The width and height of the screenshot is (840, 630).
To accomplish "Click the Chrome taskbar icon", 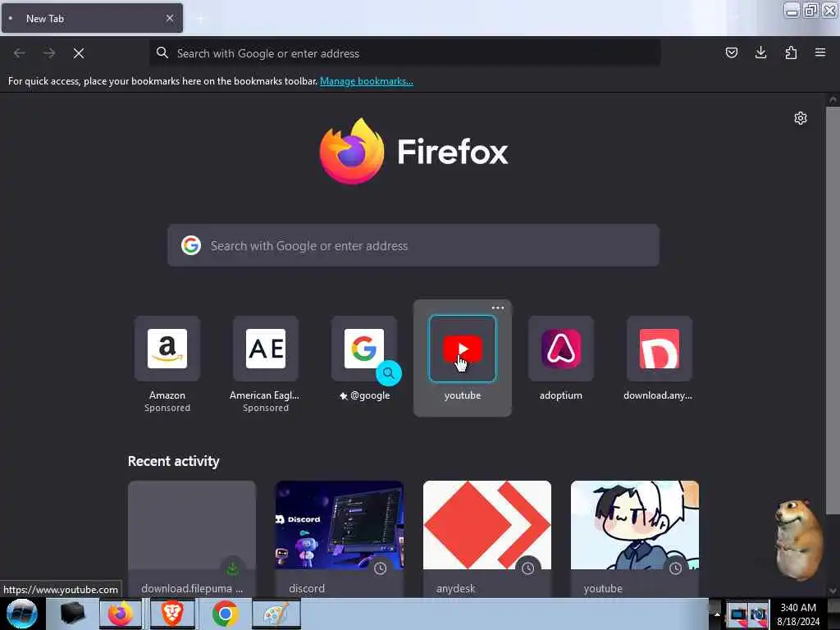I will tap(225, 614).
